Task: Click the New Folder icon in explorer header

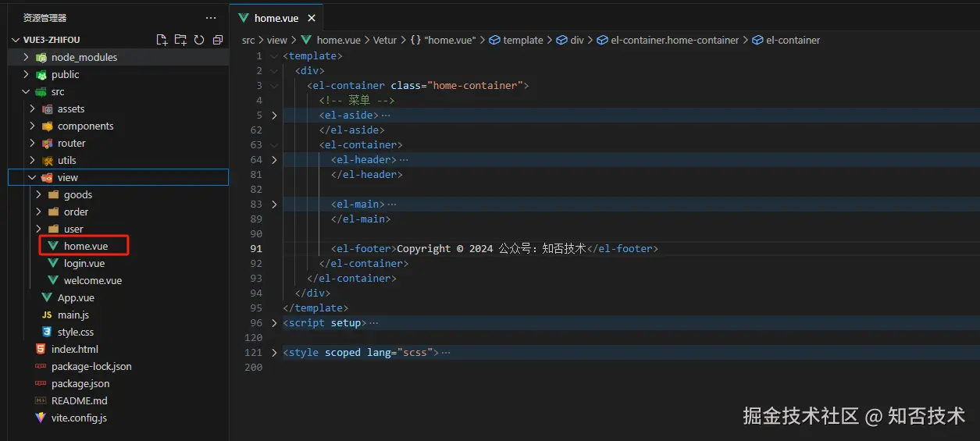Action: (180, 40)
